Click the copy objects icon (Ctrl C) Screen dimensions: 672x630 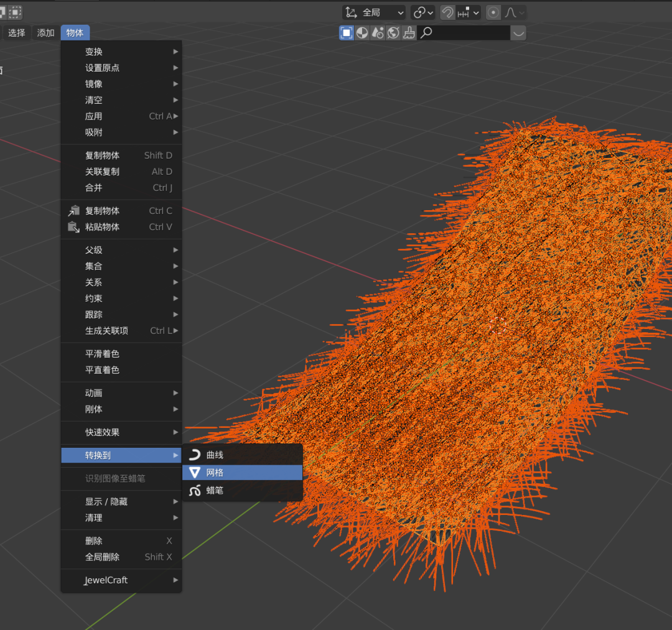[73, 211]
